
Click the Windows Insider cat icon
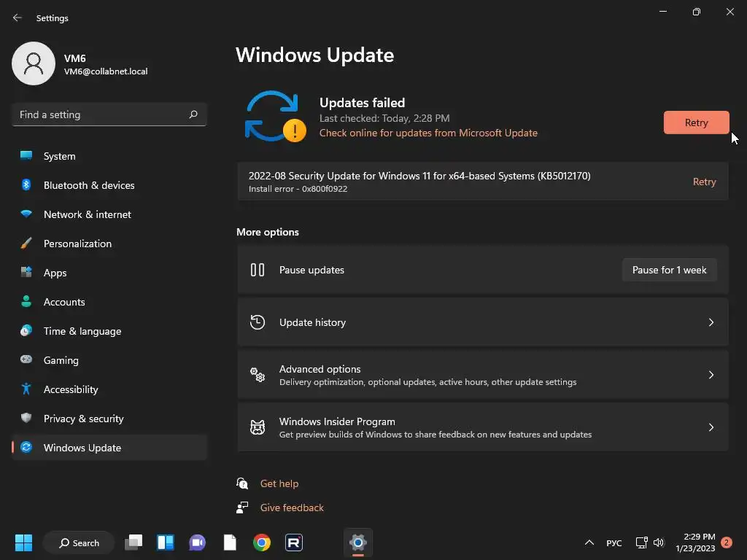tap(258, 427)
